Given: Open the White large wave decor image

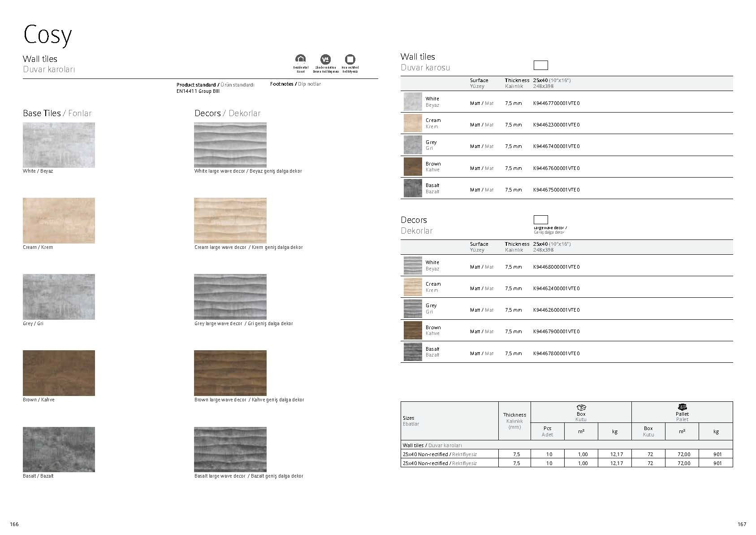Looking at the screenshot, I should [x=230, y=145].
